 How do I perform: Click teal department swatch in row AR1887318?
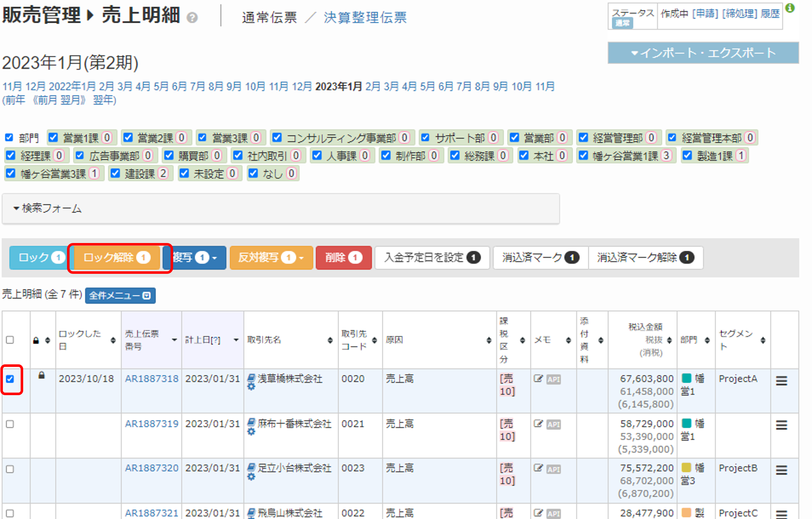point(686,378)
